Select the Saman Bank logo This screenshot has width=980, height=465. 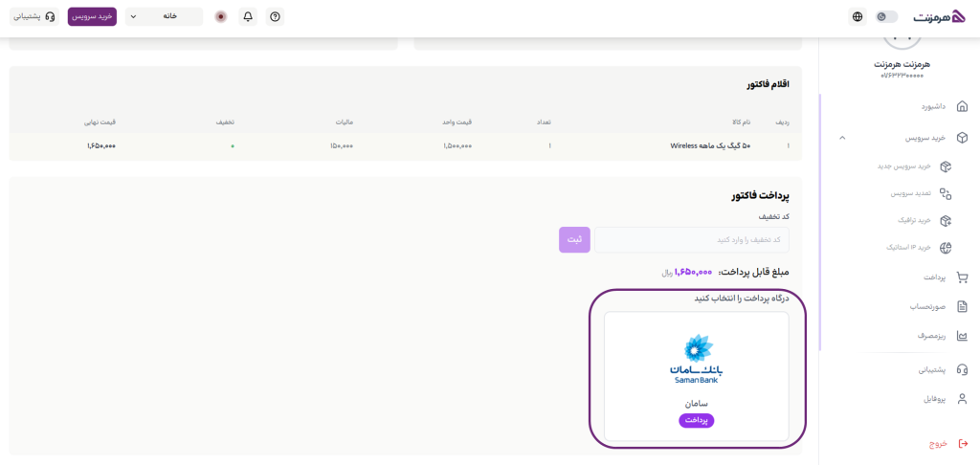point(697,358)
